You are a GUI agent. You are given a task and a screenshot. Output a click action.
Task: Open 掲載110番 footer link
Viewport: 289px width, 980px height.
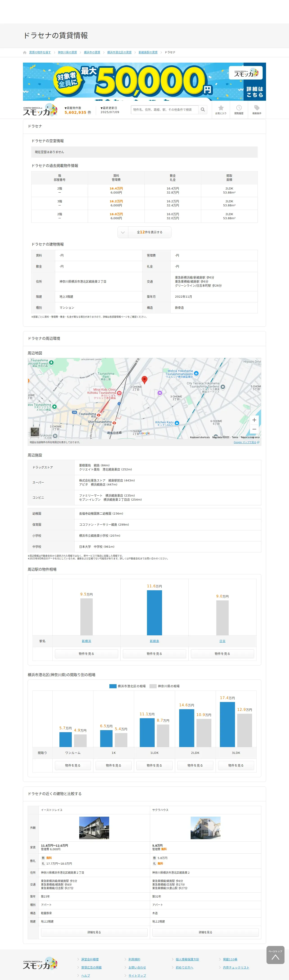[230, 959]
